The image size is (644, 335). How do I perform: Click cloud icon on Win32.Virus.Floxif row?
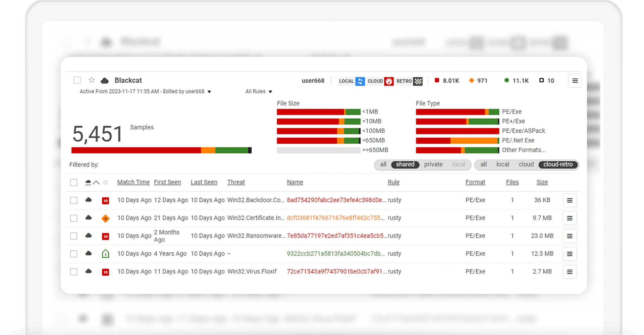click(x=89, y=271)
